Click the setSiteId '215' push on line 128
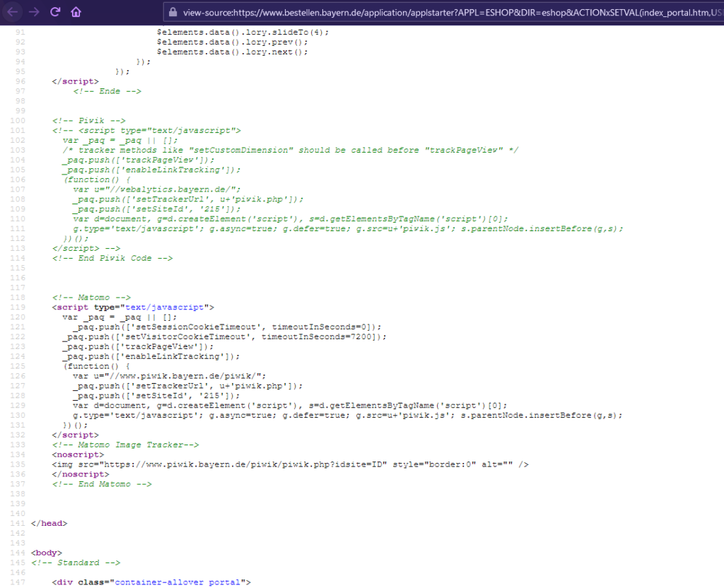This screenshot has height=588, width=724. coord(156,396)
